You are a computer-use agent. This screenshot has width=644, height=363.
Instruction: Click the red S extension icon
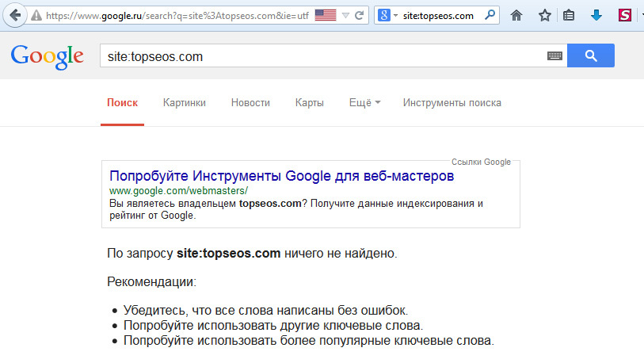pos(625,16)
